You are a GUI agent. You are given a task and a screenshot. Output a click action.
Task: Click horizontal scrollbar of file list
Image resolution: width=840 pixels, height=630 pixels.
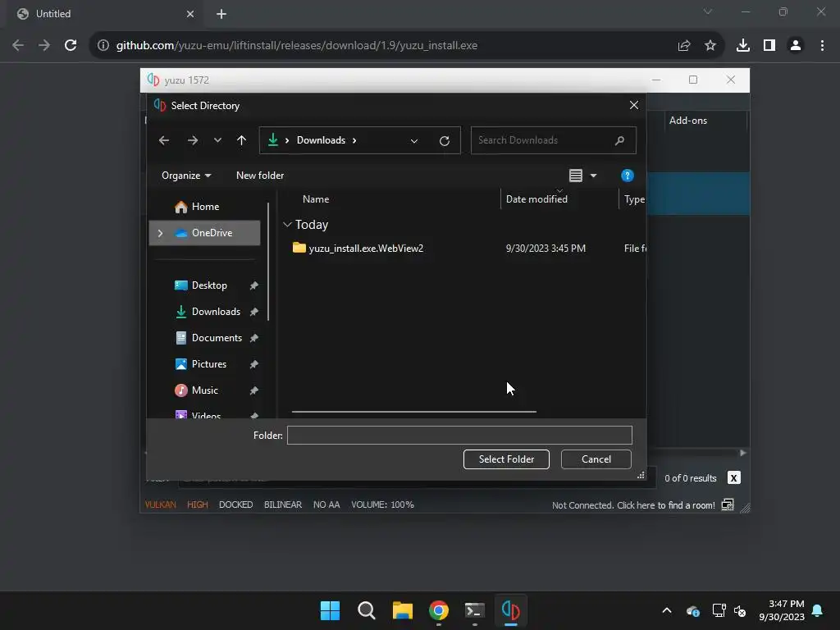click(413, 412)
